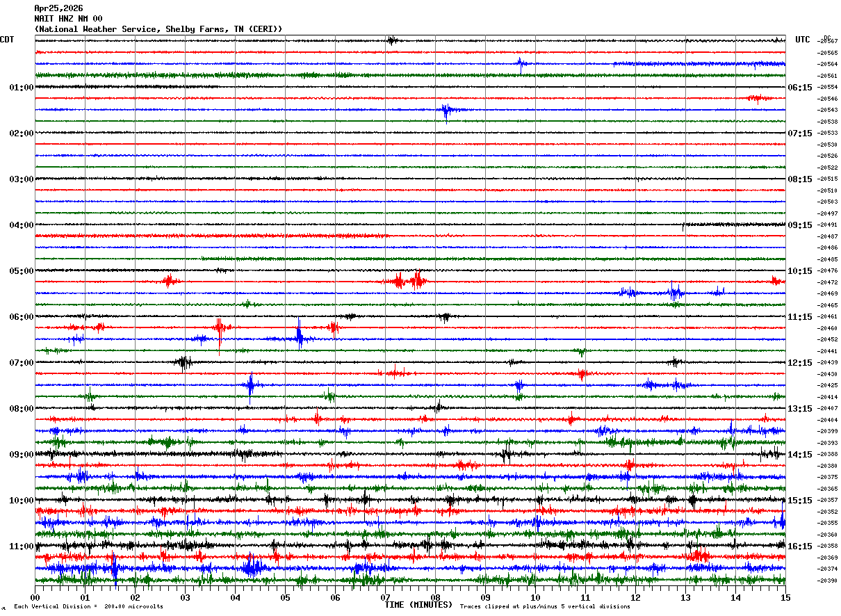Click the '14' minute axis tick label
The width and height of the screenshot is (841, 616).
point(735,597)
